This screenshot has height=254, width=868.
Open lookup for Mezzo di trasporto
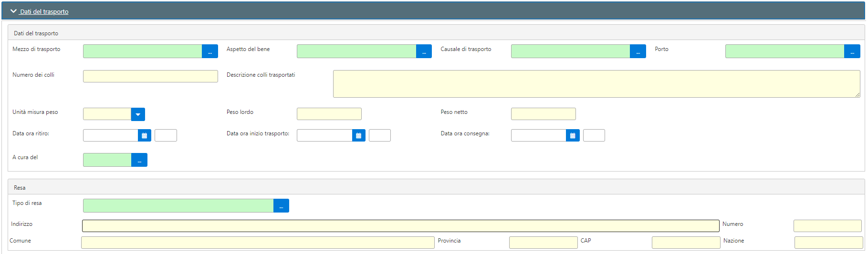click(x=210, y=51)
